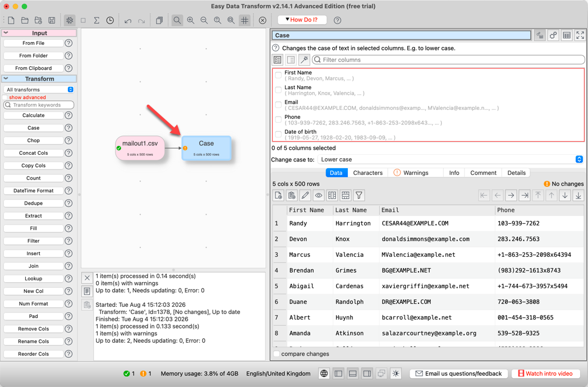Click the Filter columns search field
The image size is (588, 387).
(448, 59)
